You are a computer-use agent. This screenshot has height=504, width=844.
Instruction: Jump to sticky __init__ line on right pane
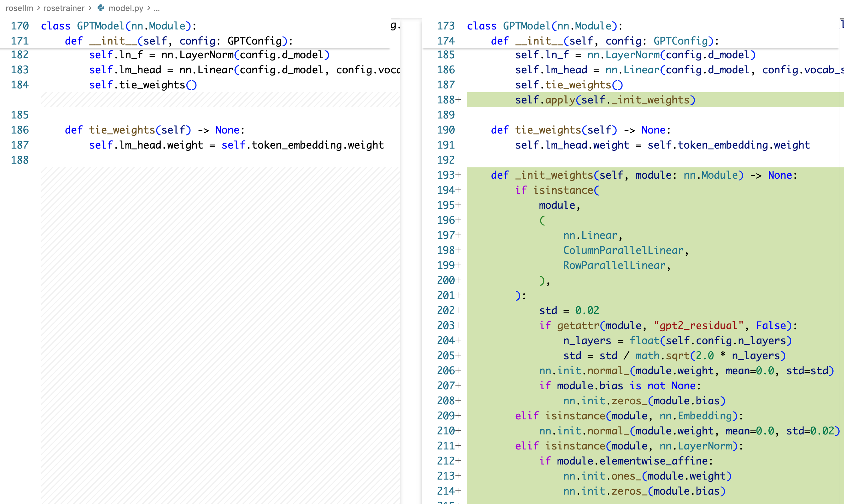604,41
